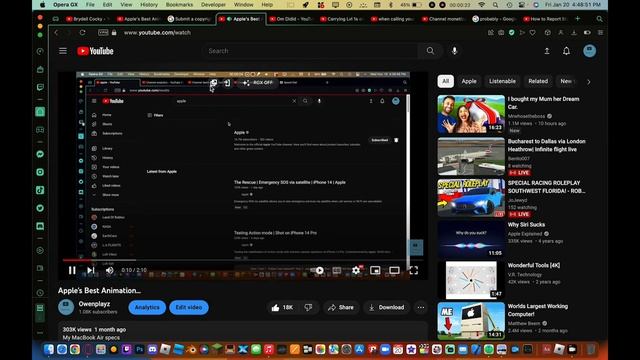Open the video Analytics button

click(147, 307)
